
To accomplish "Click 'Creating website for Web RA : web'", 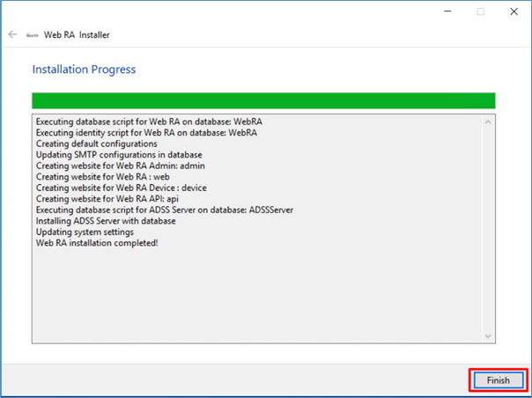I will (103, 177).
